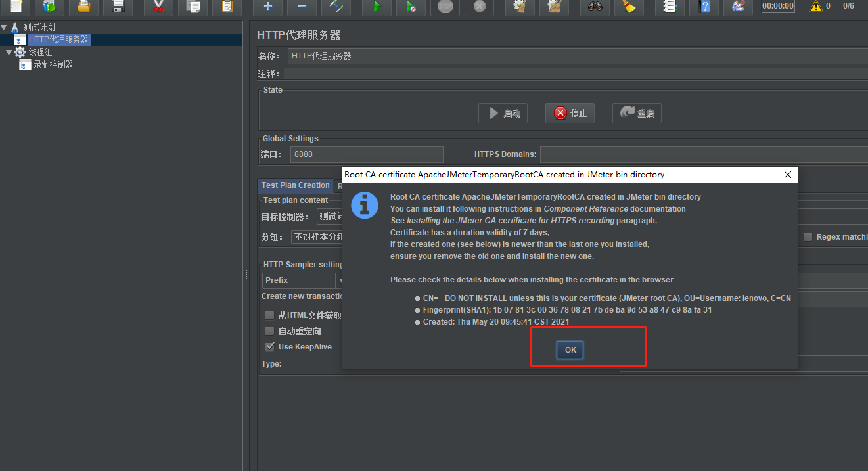Switch to the Test Plan Creation tab
Viewport: 868px width, 471px height.
click(296, 185)
